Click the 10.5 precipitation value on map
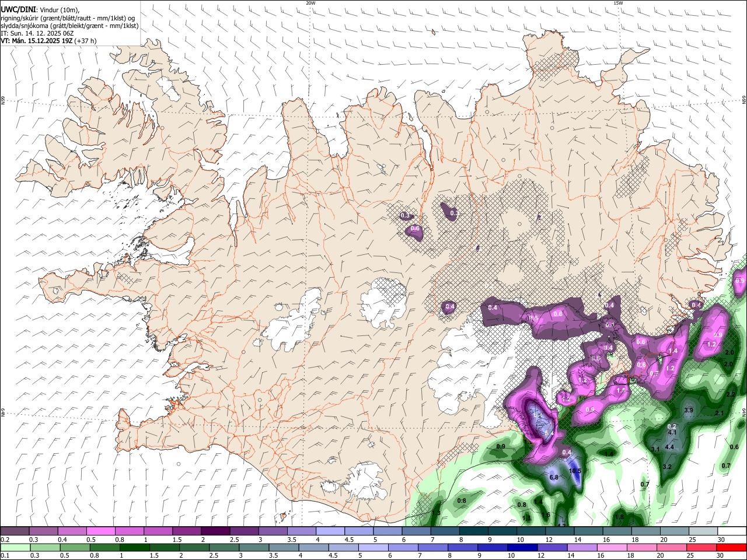Viewport: 747px width, 560px height. pyautogui.click(x=575, y=471)
